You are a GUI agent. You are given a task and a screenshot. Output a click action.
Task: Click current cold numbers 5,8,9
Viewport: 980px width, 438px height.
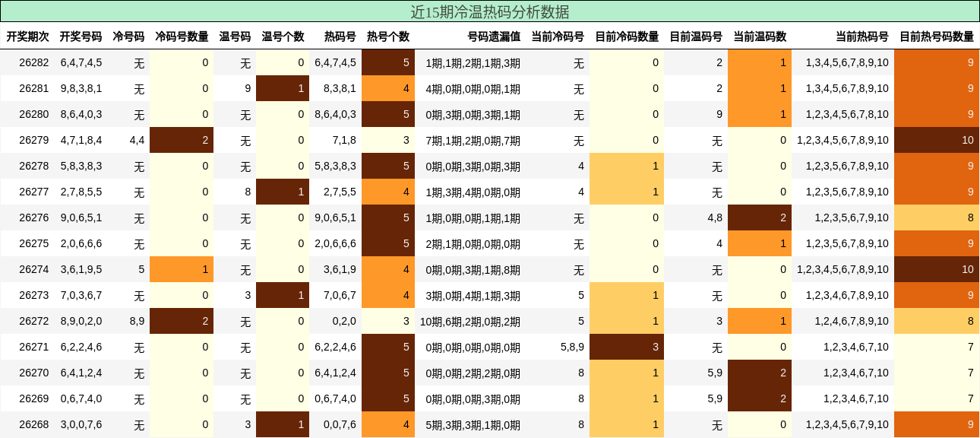[x=573, y=347]
